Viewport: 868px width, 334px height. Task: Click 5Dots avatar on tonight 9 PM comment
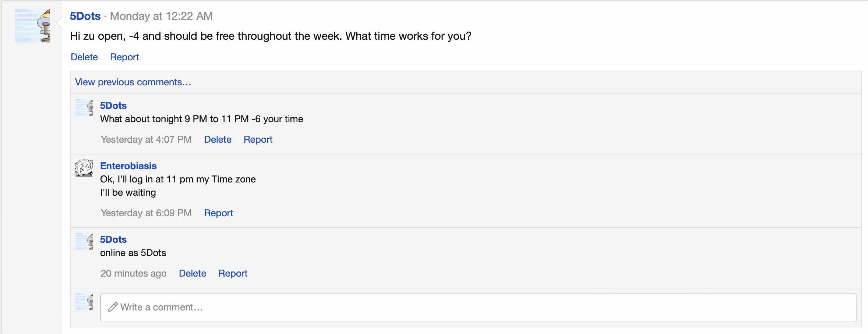click(x=84, y=107)
